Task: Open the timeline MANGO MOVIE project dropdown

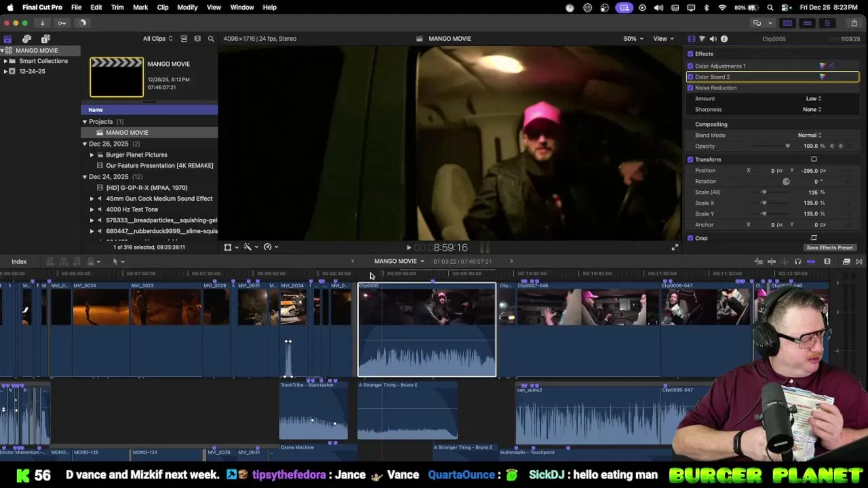Action: (399, 262)
